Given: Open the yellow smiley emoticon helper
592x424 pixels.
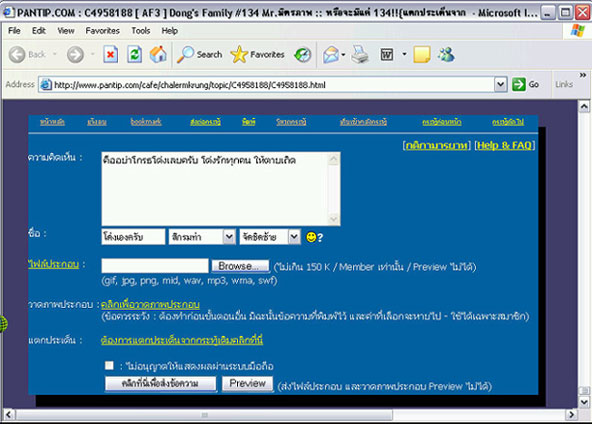Looking at the screenshot, I should 311,237.
